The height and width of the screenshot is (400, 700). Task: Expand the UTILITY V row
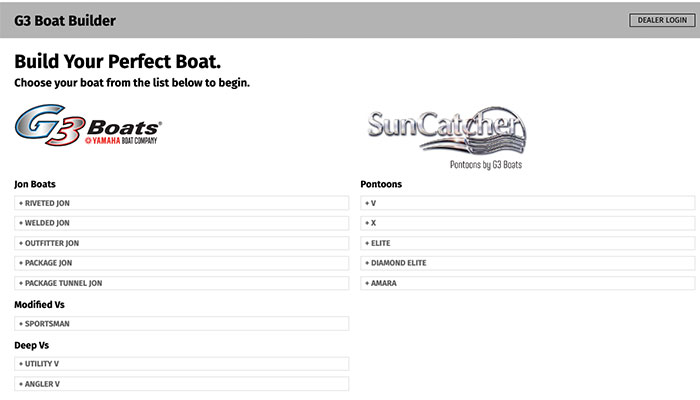click(x=181, y=364)
